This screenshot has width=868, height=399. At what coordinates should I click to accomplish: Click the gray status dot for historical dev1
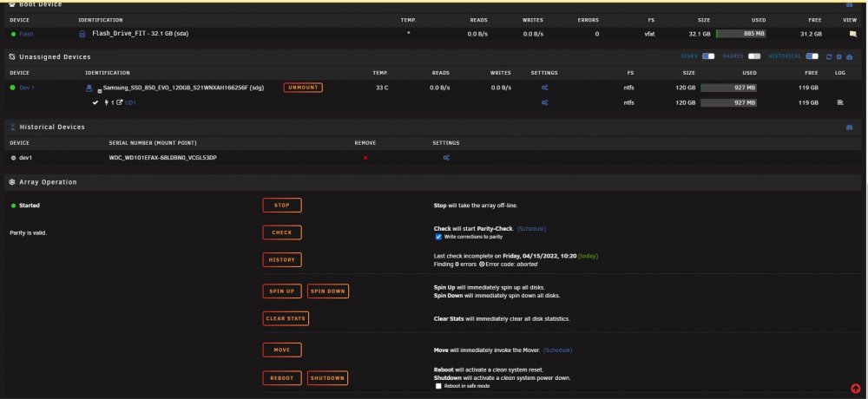click(13, 158)
